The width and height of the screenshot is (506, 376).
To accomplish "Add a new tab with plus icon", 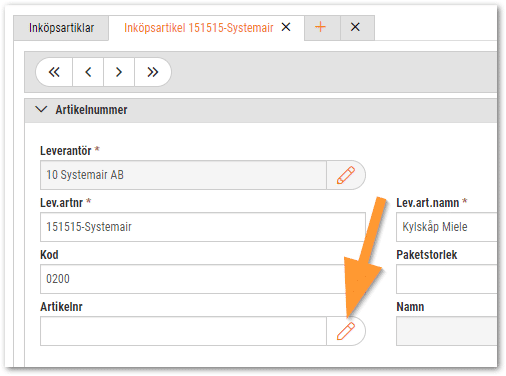I will pyautogui.click(x=320, y=27).
